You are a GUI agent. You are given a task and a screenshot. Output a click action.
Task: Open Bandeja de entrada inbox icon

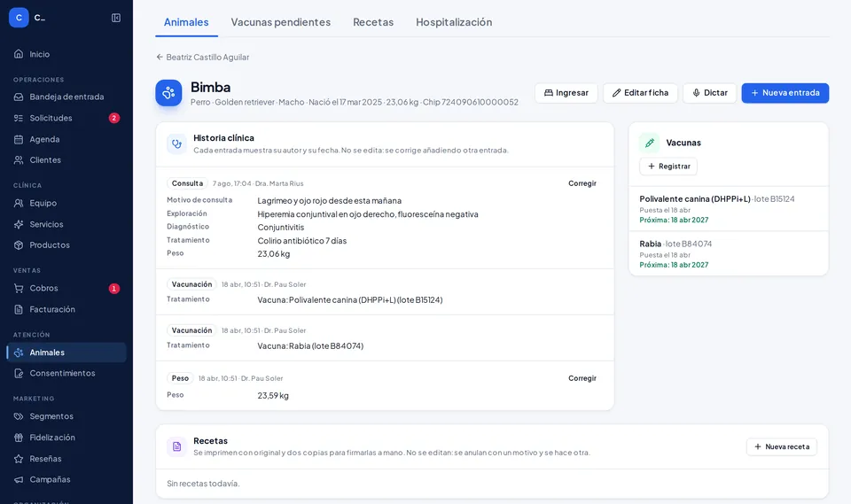(x=19, y=97)
